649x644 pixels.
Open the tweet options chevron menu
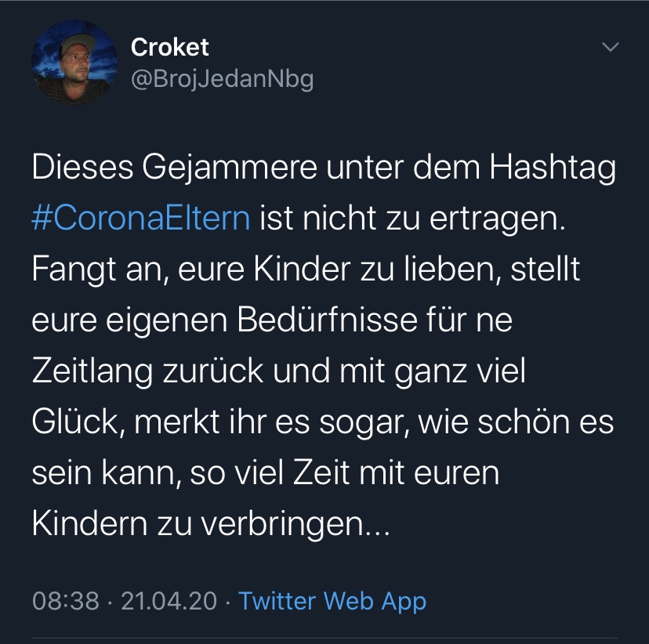610,48
